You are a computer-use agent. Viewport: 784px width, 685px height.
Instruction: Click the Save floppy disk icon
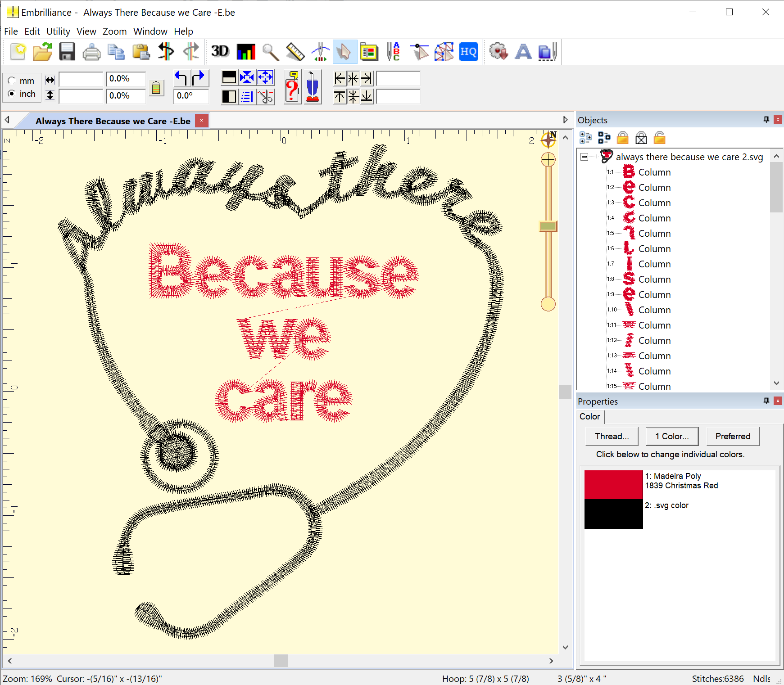click(67, 52)
